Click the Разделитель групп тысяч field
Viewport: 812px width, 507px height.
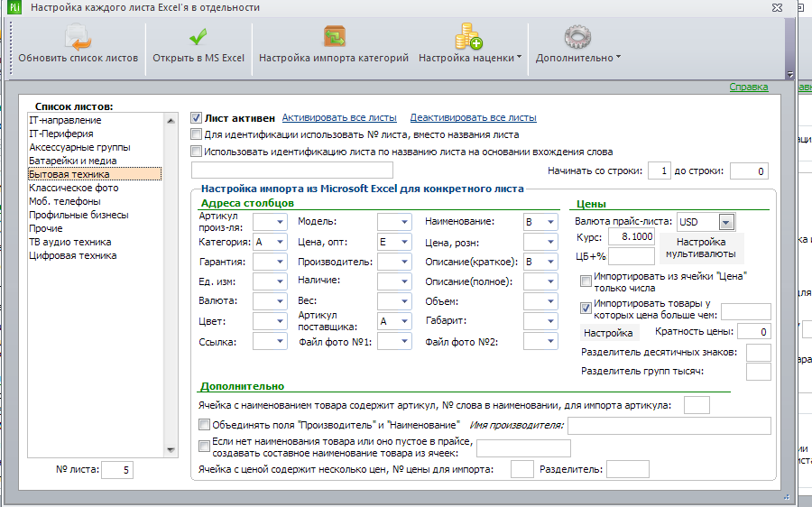(x=759, y=372)
